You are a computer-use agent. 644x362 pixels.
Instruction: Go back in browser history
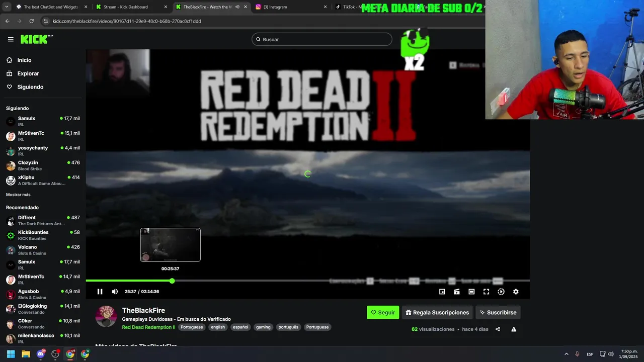pyautogui.click(x=7, y=21)
